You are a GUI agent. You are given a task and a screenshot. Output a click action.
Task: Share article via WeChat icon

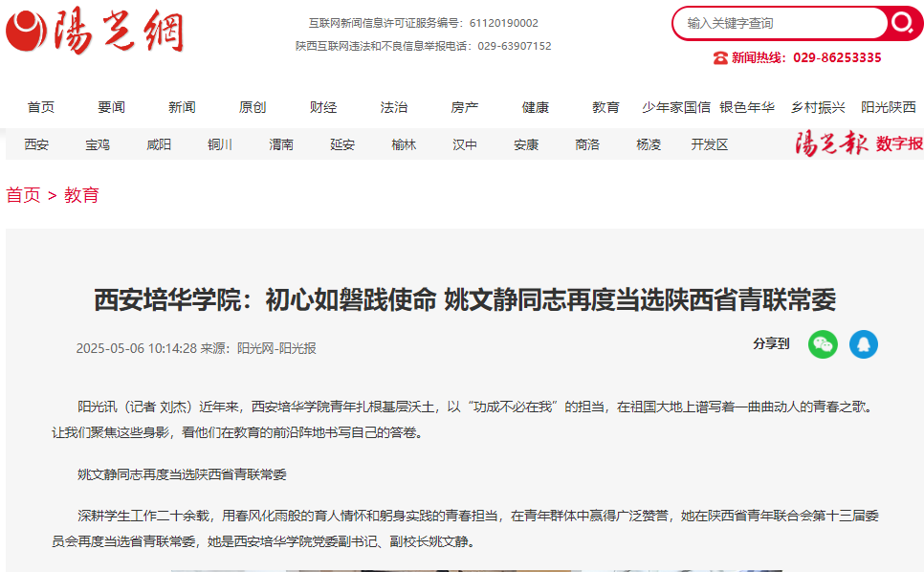click(x=822, y=344)
